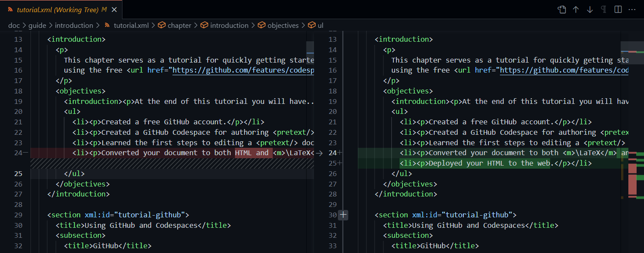
Task: Go to previous change using up arrow icon
Action: click(576, 9)
